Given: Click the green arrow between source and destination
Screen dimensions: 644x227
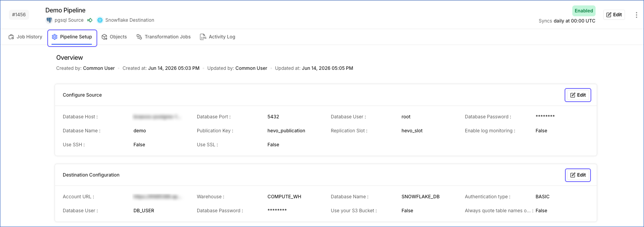Looking at the screenshot, I should pyautogui.click(x=90, y=20).
